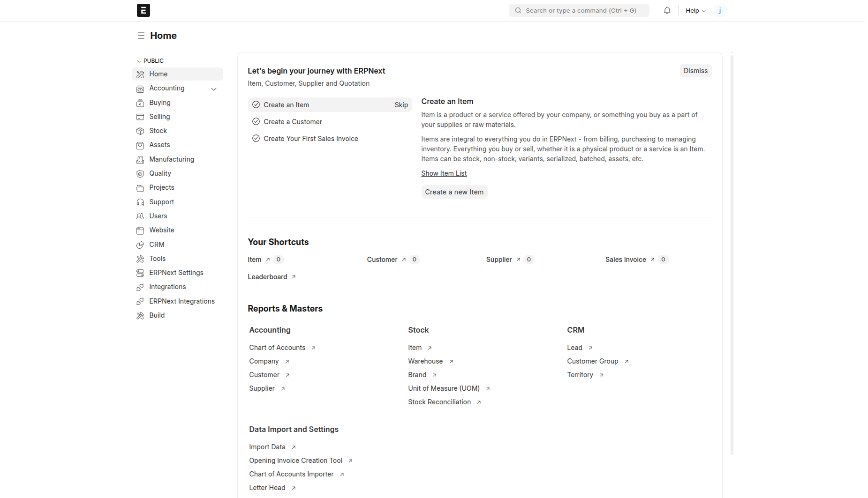The image size is (868, 498).
Task: Mark Create Your First Sales Invoice check circle
Action: [x=256, y=139]
